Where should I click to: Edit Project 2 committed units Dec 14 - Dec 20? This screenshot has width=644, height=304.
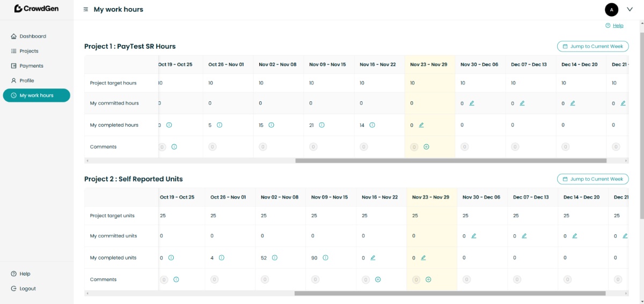575,235
